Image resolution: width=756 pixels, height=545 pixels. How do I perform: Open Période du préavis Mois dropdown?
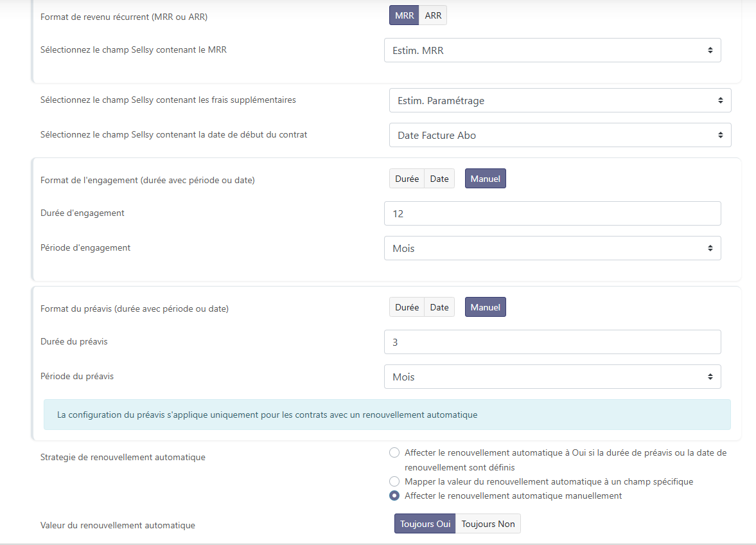point(552,377)
